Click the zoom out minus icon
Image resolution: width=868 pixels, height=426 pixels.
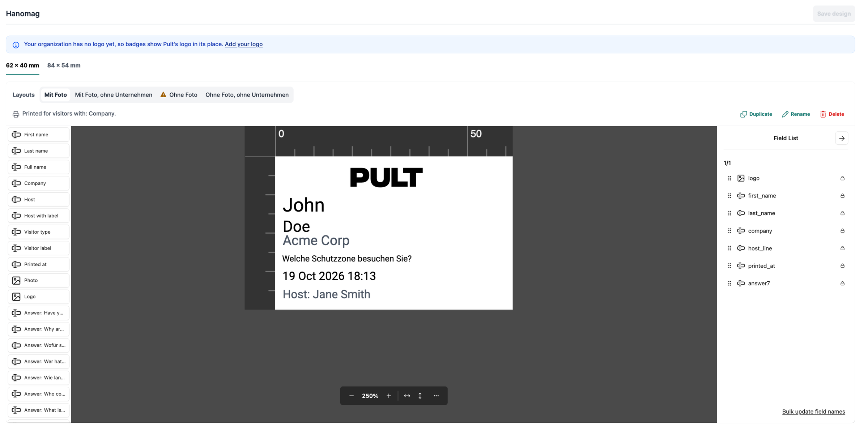351,396
